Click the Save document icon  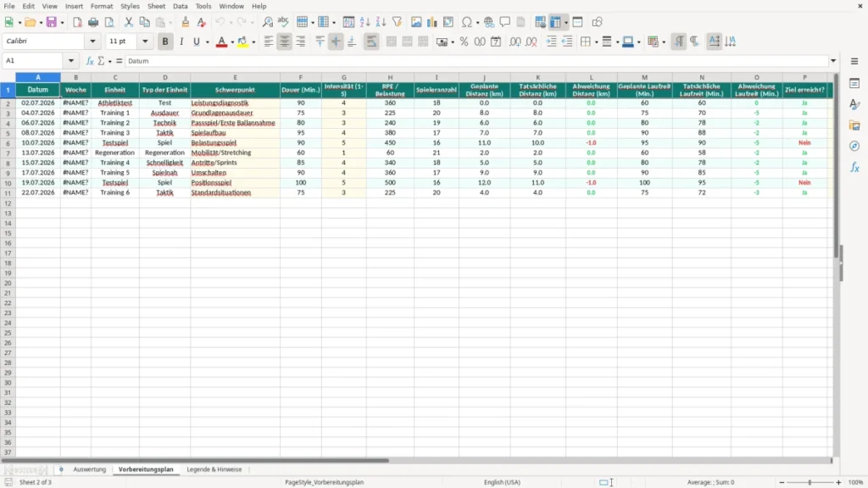coord(52,22)
